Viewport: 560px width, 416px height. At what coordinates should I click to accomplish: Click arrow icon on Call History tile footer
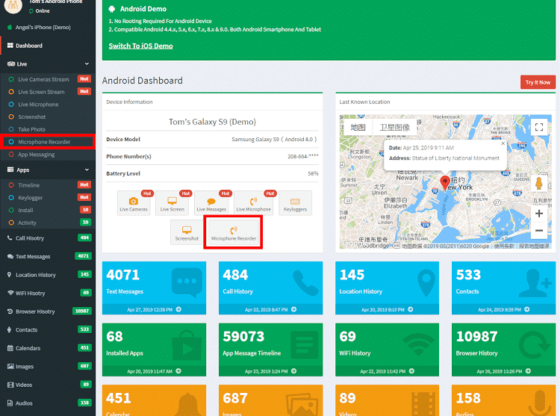[x=294, y=309]
